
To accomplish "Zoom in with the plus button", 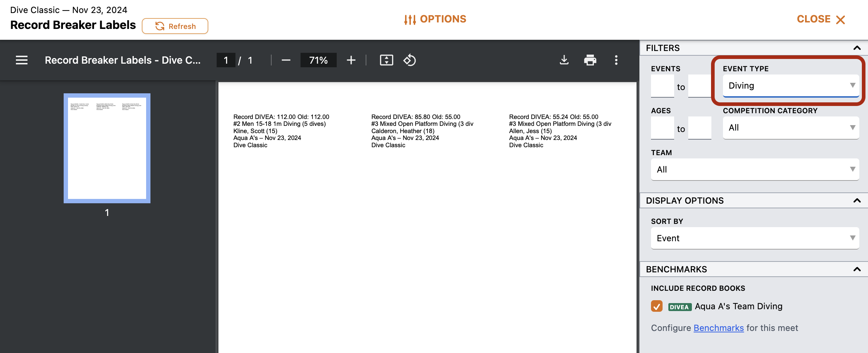I will [x=351, y=60].
